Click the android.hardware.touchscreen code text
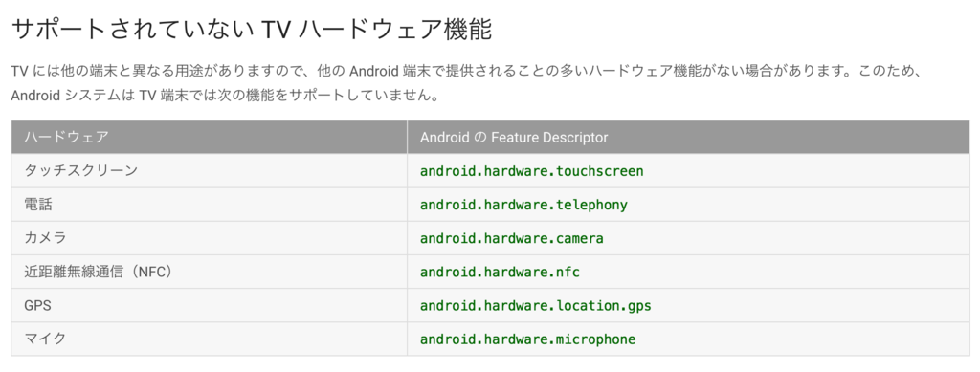The height and width of the screenshot is (372, 980). pyautogui.click(x=531, y=171)
